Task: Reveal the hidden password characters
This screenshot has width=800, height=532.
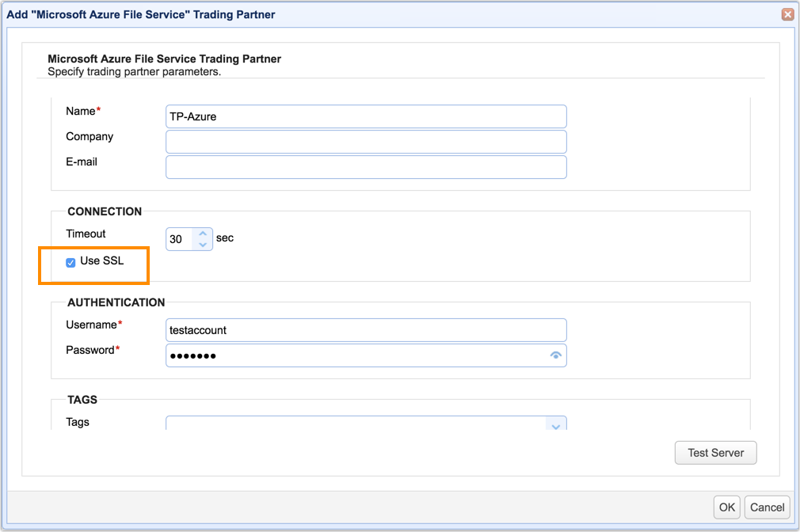Action: coord(557,355)
